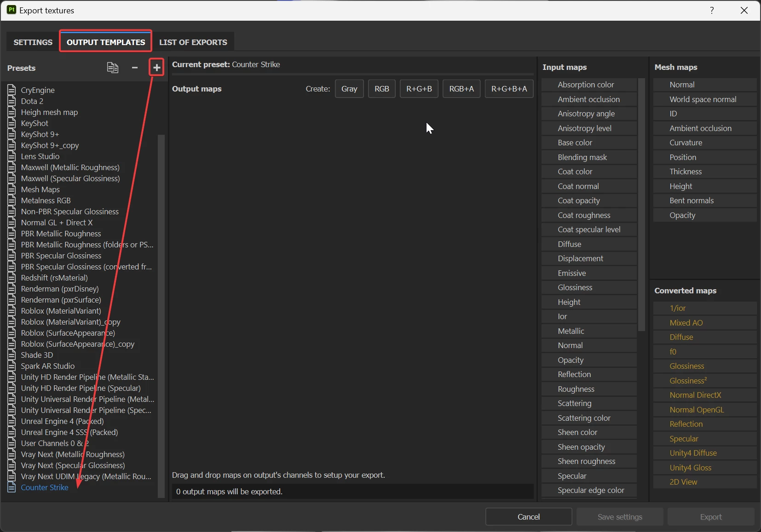761x532 pixels.
Task: Click the Position mesh map
Action: click(705, 157)
